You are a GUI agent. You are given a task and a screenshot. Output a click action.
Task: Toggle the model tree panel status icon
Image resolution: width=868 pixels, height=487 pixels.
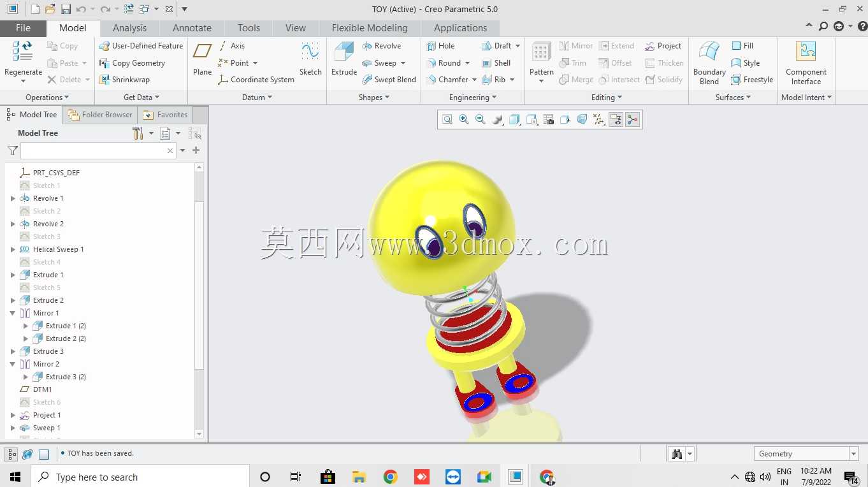tap(11, 454)
